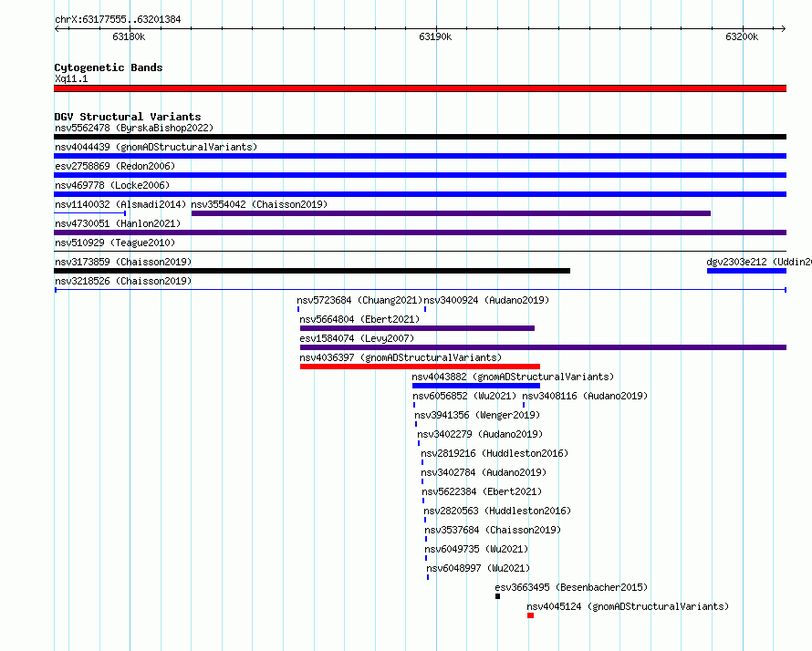Viewport: 812px width, 651px height.
Task: Select nsv3400924 (Audano2019) label
Action: coord(486,300)
